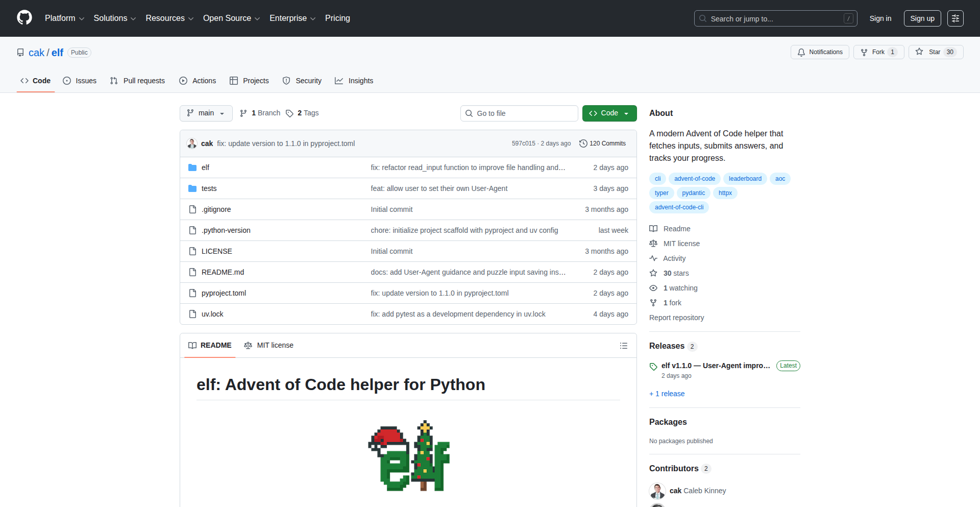This screenshot has width=980, height=507.
Task: Open Notifications for this repository
Action: click(820, 52)
